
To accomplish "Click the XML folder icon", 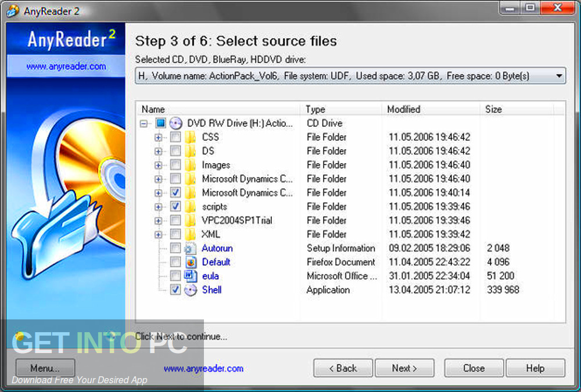I will [190, 235].
